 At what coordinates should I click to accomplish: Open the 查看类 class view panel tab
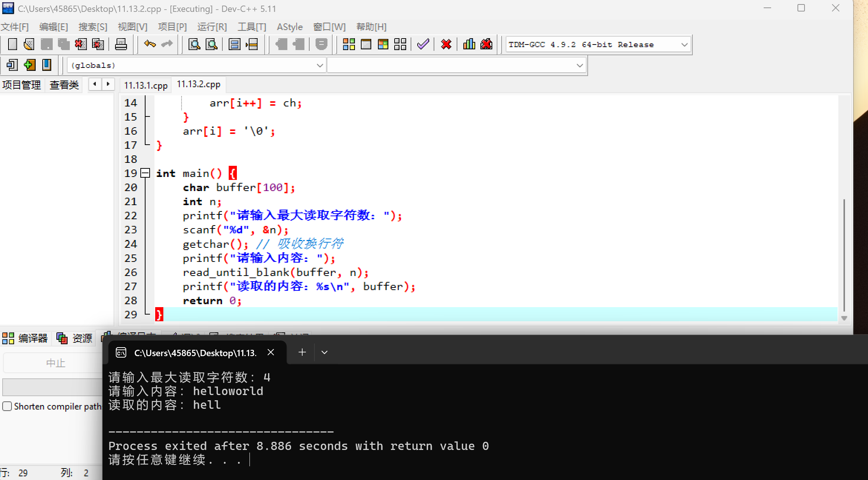point(64,85)
